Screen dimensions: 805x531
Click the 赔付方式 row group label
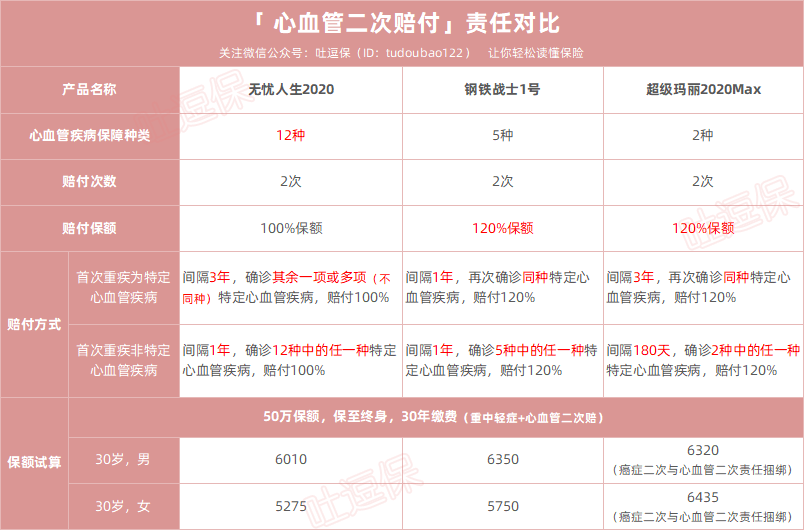click(34, 324)
